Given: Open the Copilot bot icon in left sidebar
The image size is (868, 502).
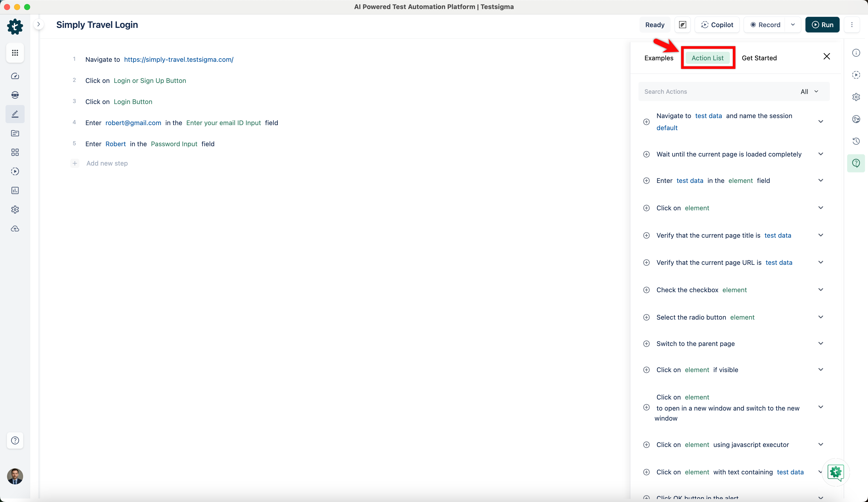Looking at the screenshot, I should pyautogui.click(x=15, y=95).
